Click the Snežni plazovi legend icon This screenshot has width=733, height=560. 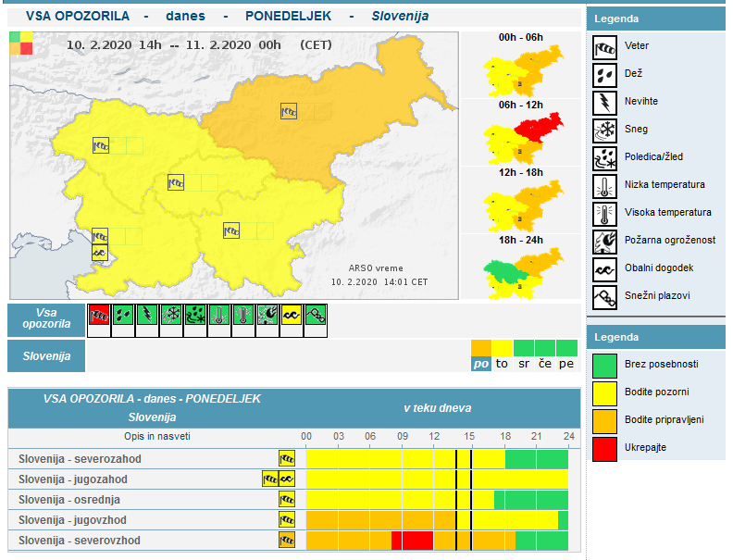[604, 297]
